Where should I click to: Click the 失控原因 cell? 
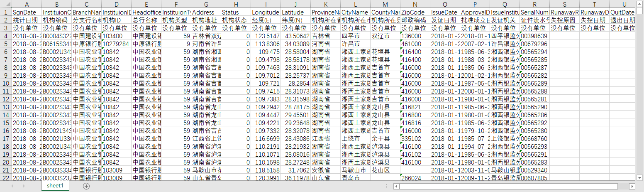click(564, 20)
